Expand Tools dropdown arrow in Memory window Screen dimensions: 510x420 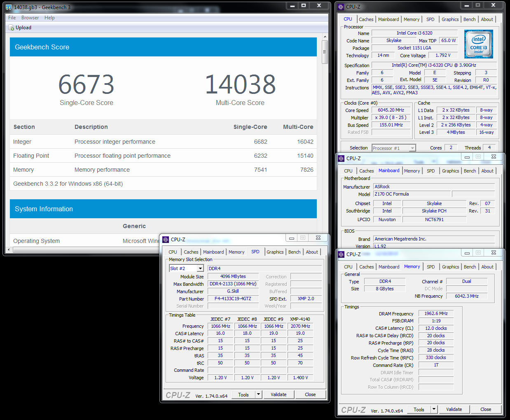(x=434, y=409)
